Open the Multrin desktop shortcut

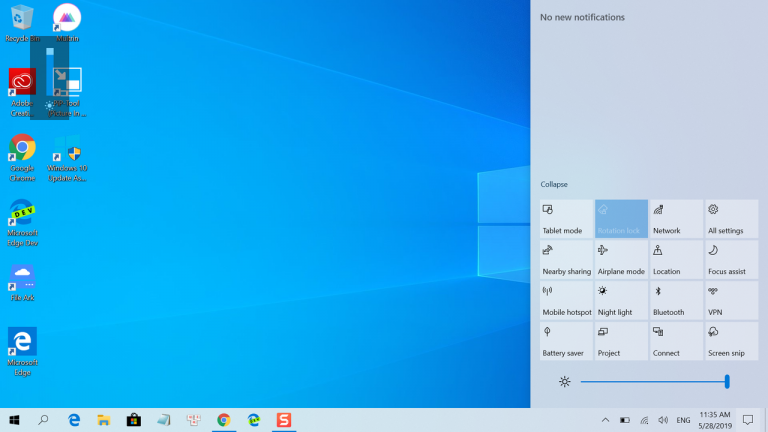coord(67,23)
